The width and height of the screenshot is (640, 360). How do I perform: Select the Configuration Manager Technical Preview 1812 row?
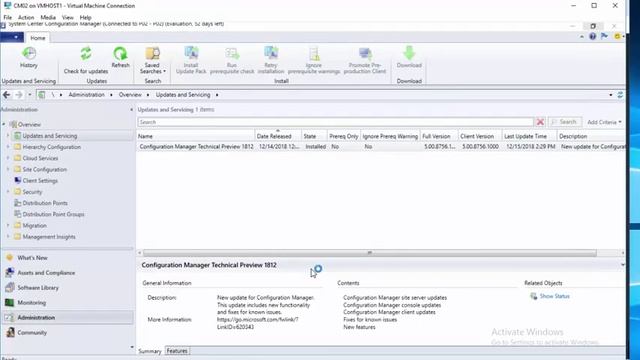[380, 146]
